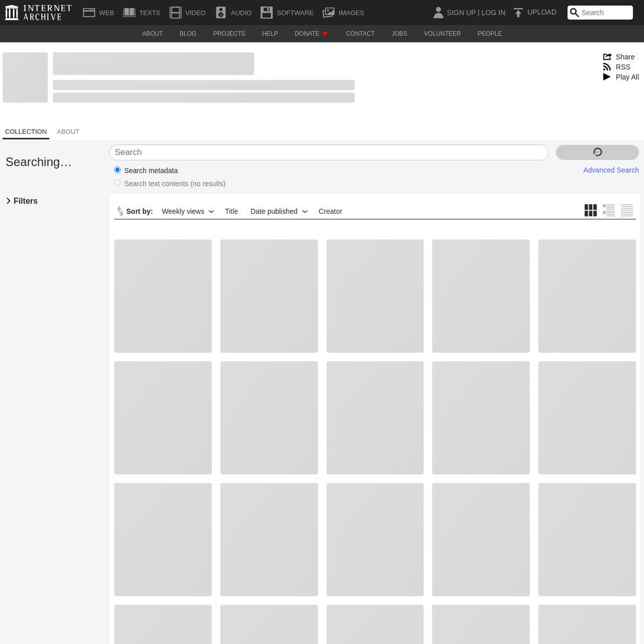Screen dimensions: 644x644
Task: Sort by Title
Action: pyautogui.click(x=231, y=211)
